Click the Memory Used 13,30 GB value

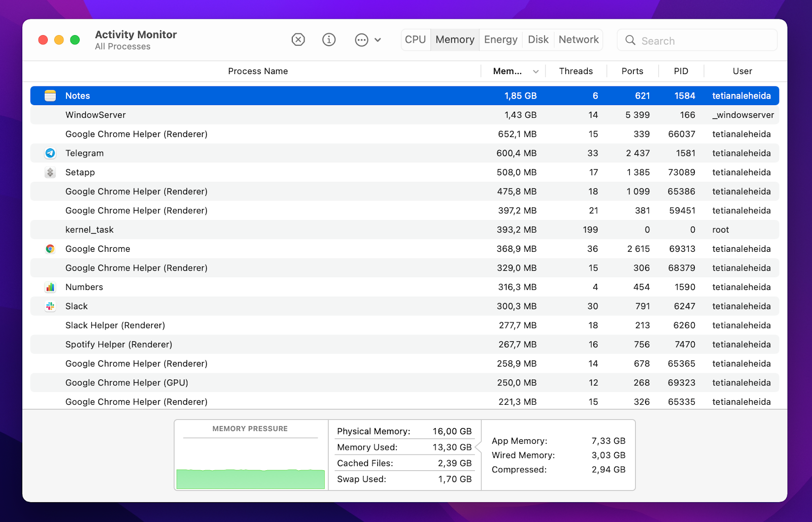(x=452, y=447)
